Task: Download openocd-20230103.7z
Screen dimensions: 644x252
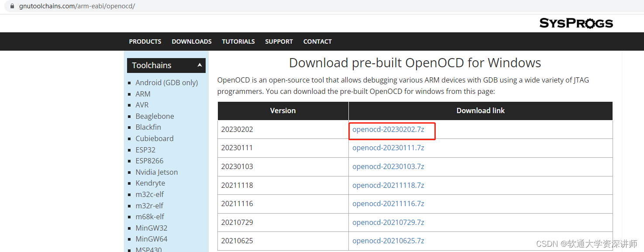Action: click(x=388, y=166)
